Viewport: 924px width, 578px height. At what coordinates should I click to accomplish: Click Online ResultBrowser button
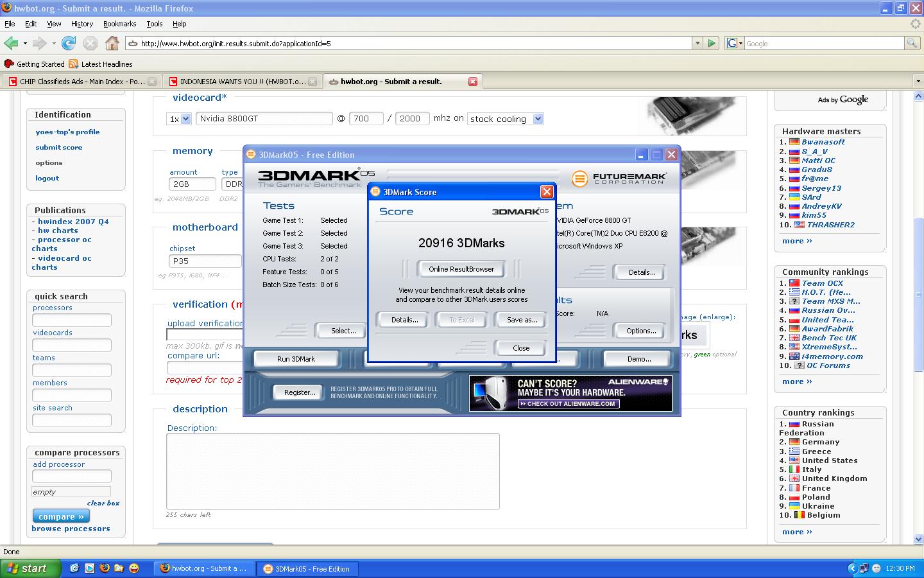[x=461, y=269]
